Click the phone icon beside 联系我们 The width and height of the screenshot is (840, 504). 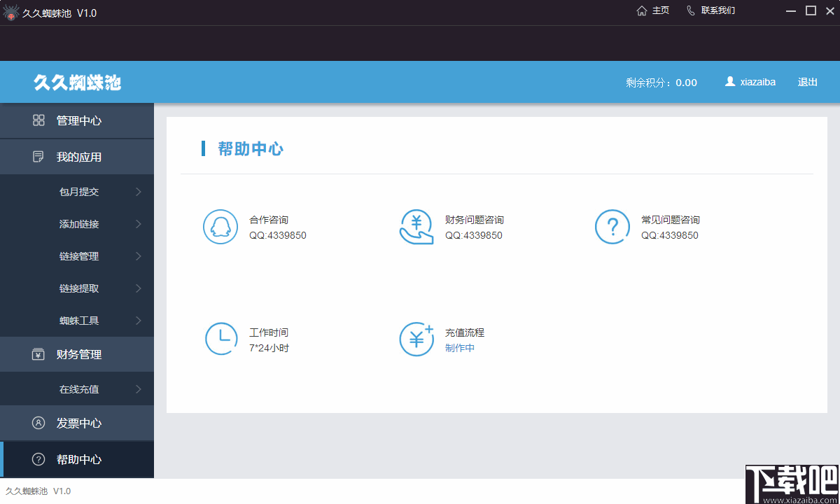[691, 10]
